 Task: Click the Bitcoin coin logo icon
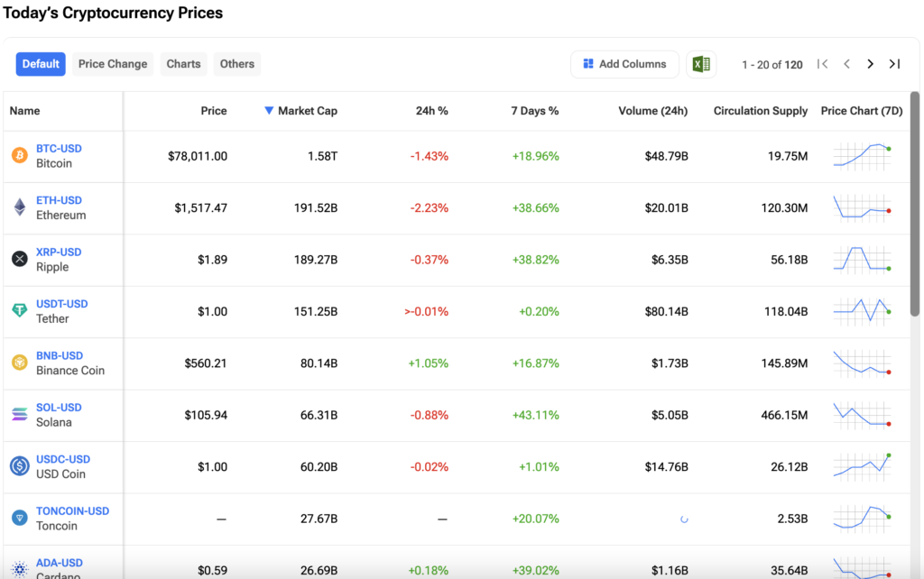20,156
